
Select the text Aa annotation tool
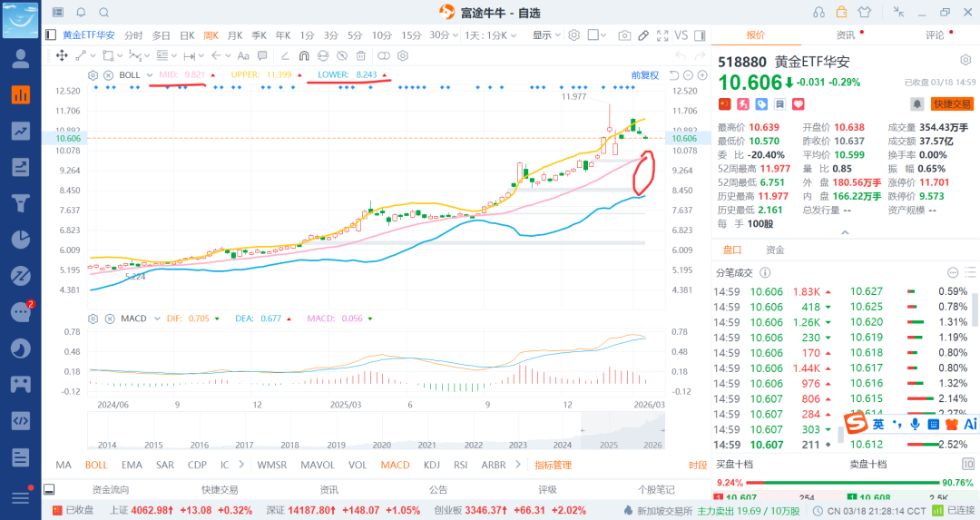click(x=243, y=55)
